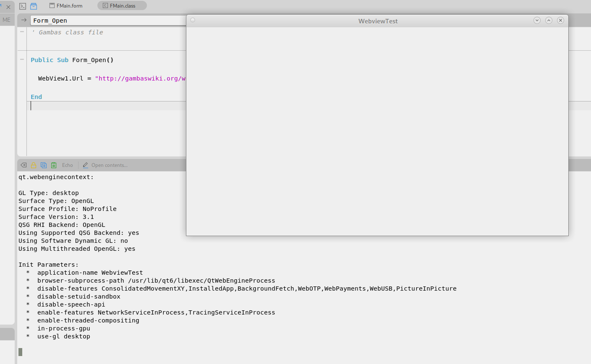Viewport: 591px width, 364px height.
Task: Enable Echo mode in the console toolbar
Action: [x=67, y=165]
